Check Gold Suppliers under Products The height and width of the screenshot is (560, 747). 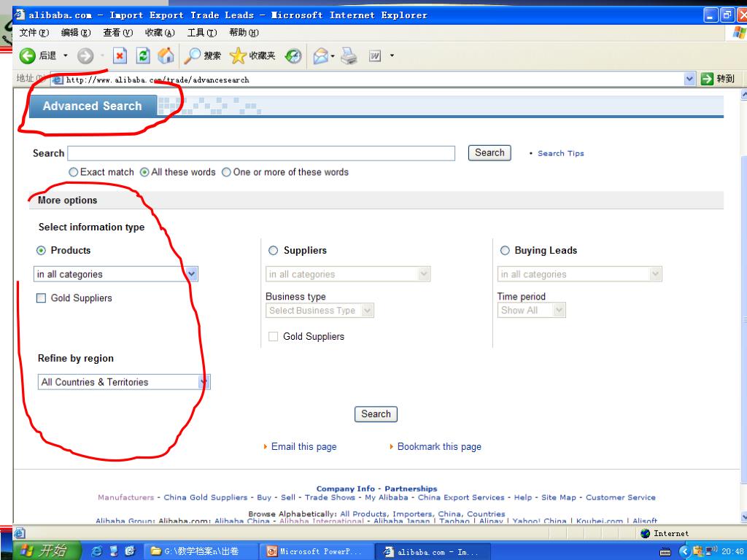click(x=41, y=298)
